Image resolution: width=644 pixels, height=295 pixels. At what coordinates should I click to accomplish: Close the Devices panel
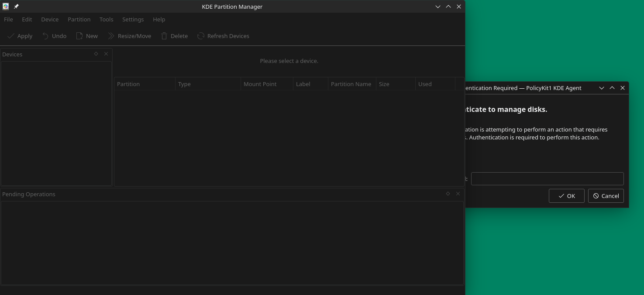coord(106,54)
